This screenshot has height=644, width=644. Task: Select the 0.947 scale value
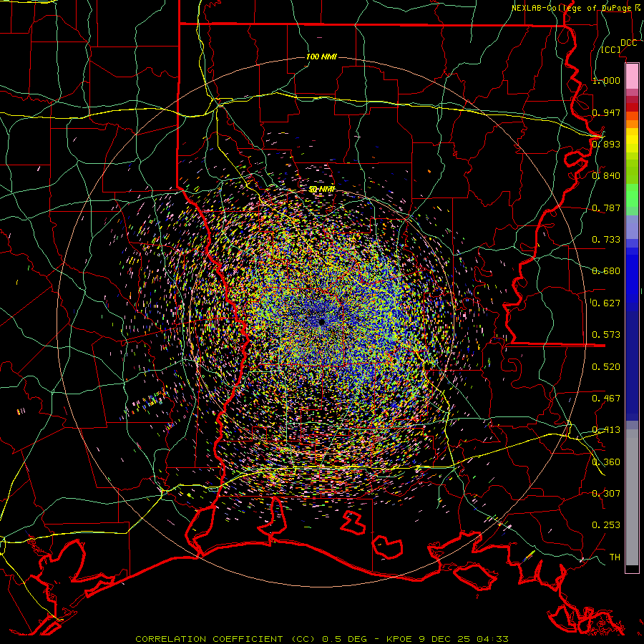(606, 112)
